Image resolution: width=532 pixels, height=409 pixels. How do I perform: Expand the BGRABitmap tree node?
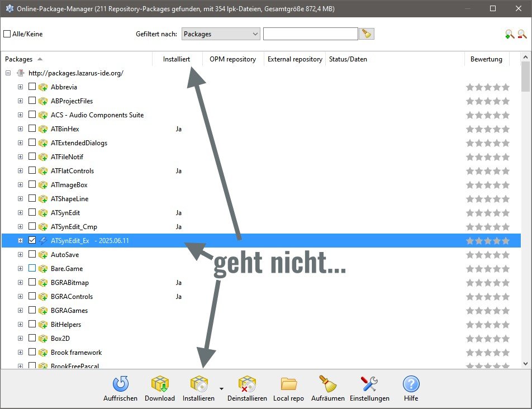point(20,283)
